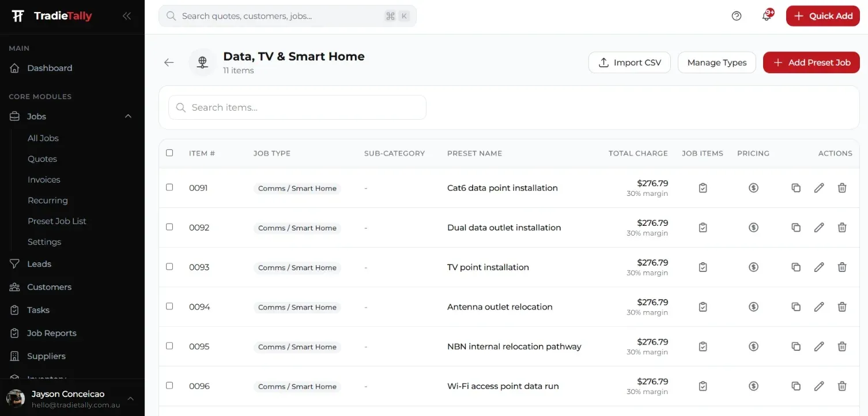Image resolution: width=868 pixels, height=416 pixels.
Task: Click the Total Charge column header
Action: (x=638, y=153)
